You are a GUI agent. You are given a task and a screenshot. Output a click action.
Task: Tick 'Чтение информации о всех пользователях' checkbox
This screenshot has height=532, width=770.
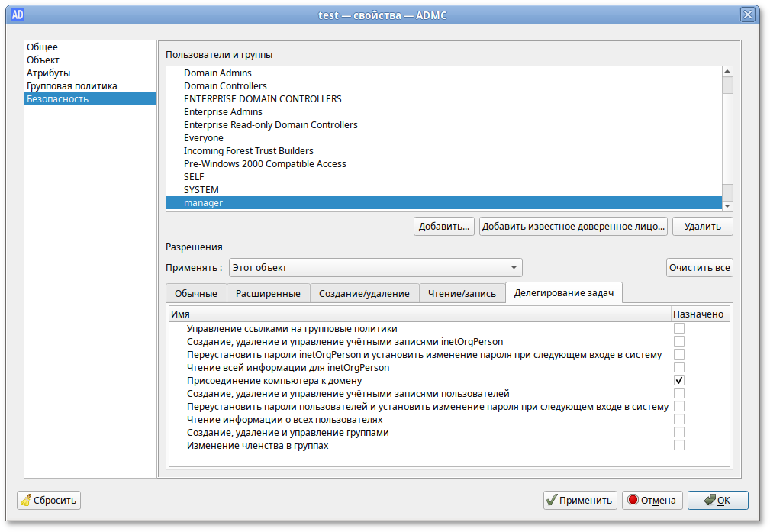[678, 419]
